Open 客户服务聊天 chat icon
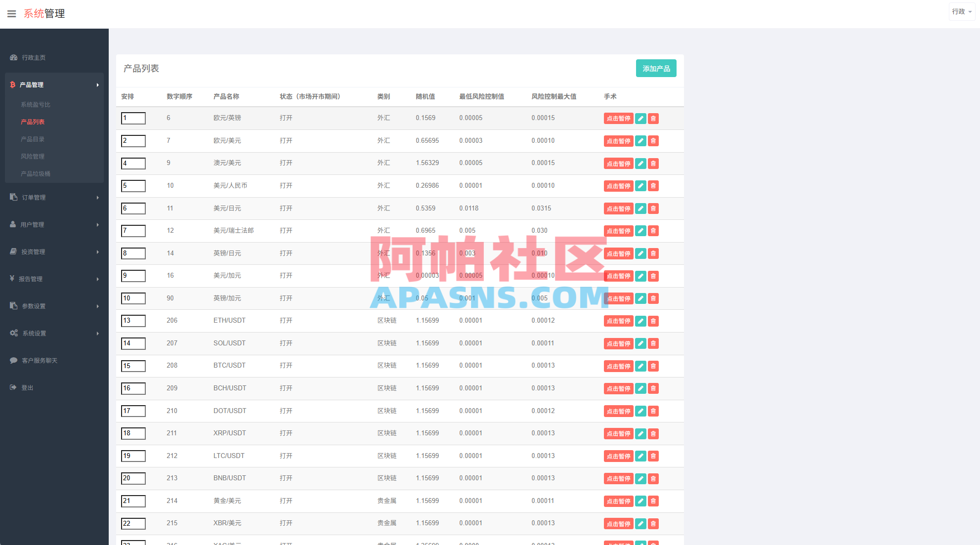 [13, 360]
